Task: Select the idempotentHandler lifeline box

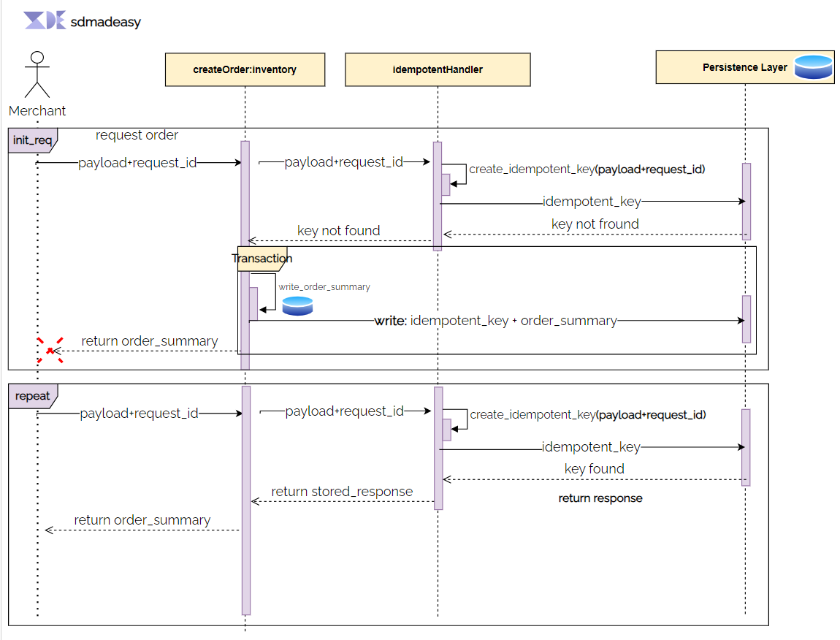Action: click(x=438, y=69)
